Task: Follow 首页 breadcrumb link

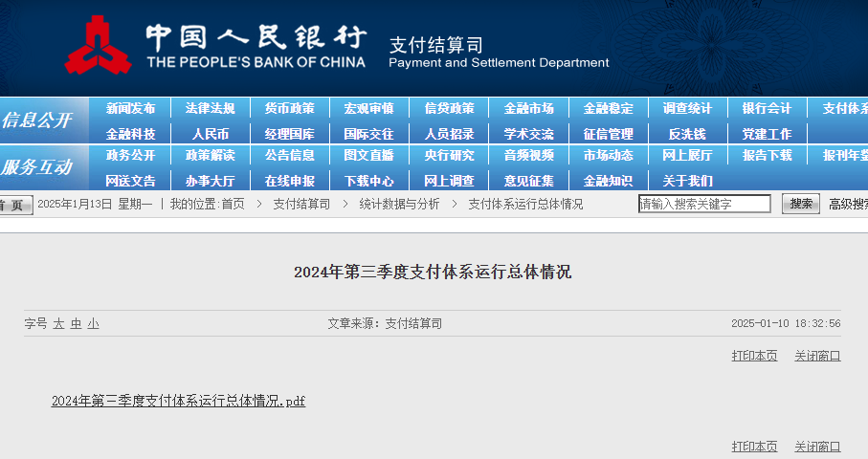Action: (x=234, y=204)
